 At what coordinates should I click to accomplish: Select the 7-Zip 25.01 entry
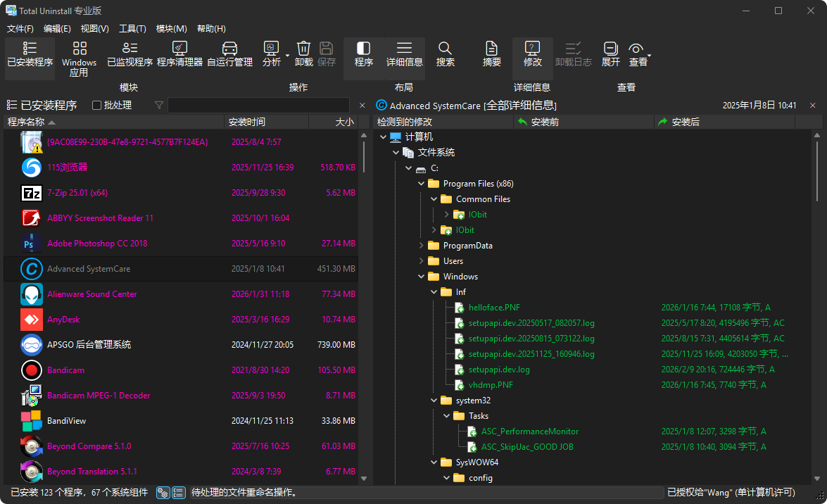point(82,193)
